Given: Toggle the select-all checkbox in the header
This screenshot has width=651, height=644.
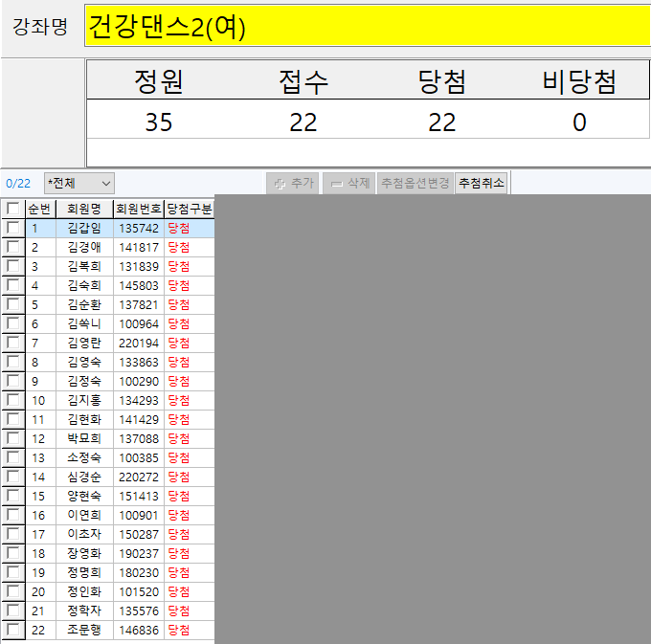Looking at the screenshot, I should [x=12, y=209].
